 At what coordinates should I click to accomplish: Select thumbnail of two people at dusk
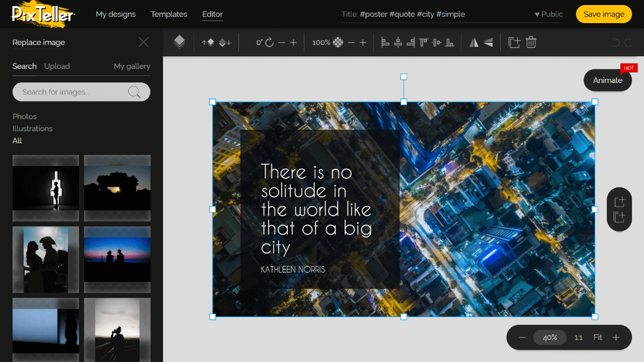(117, 259)
